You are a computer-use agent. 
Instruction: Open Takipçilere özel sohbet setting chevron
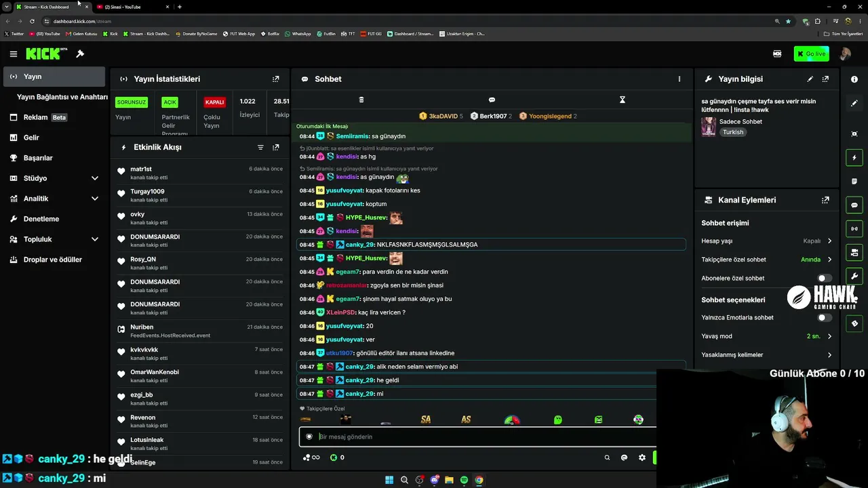829,260
